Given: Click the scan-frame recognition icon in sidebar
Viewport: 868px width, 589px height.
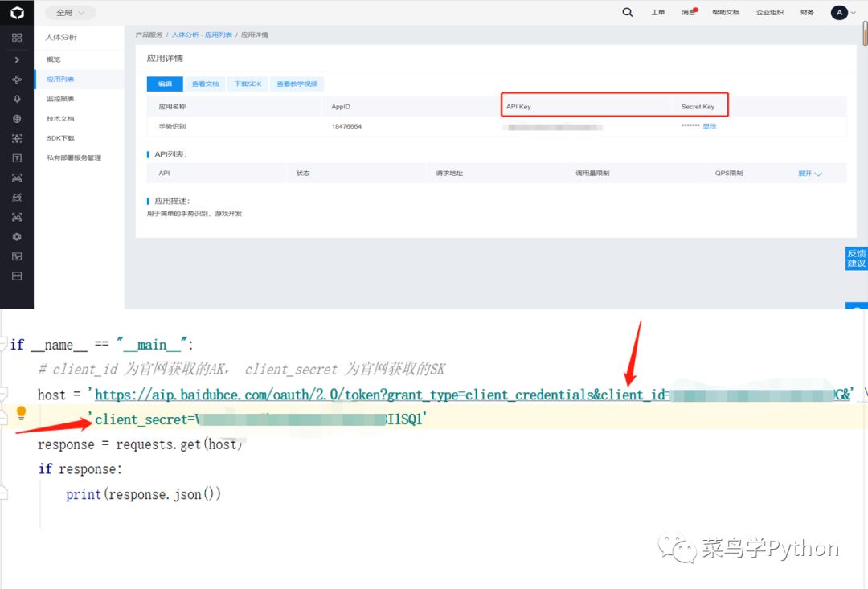Looking at the screenshot, I should pyautogui.click(x=17, y=138).
